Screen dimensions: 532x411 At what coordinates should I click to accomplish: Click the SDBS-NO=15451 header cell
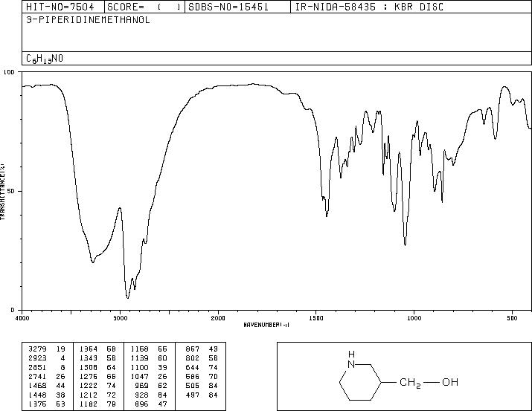pos(237,7)
